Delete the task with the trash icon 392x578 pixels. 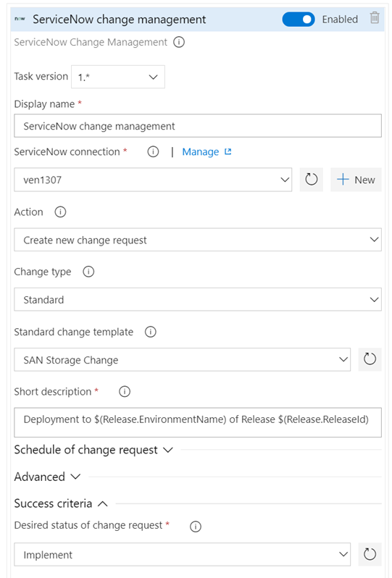(375, 17)
